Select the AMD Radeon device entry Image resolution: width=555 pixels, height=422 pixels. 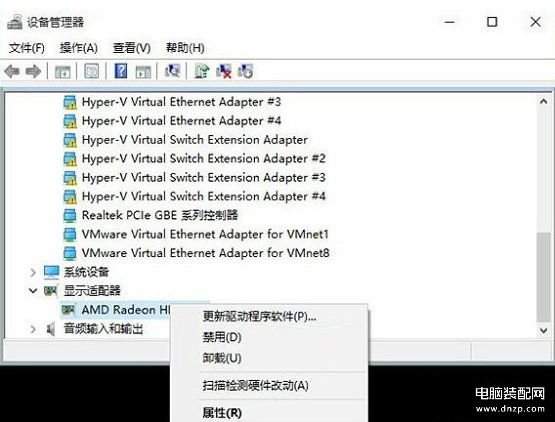point(126,310)
